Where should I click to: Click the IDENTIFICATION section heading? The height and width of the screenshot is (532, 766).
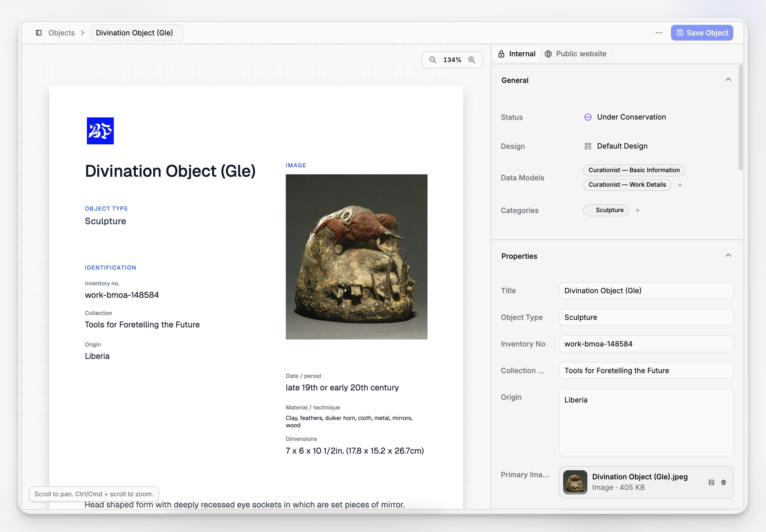pos(111,268)
